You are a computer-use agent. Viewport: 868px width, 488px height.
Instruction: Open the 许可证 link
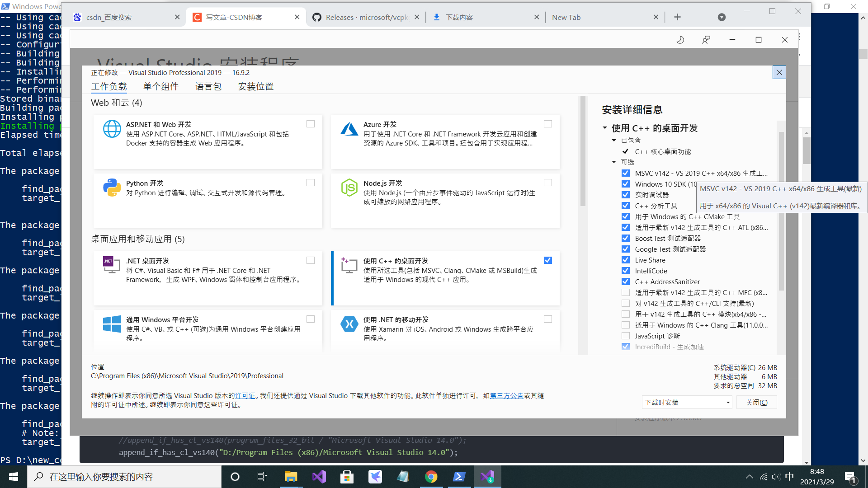(x=245, y=395)
